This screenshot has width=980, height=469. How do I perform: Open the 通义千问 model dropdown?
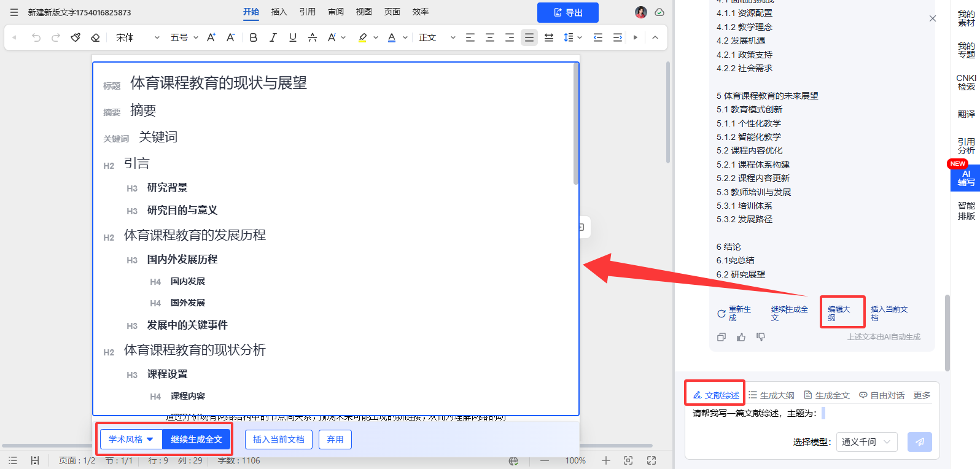(866, 442)
